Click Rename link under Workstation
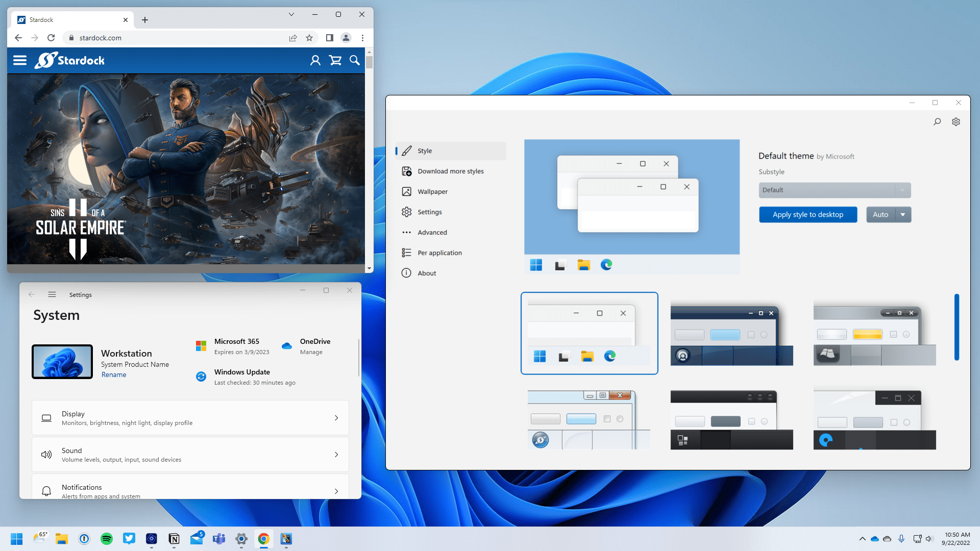Viewport: 980px width, 551px height. click(114, 375)
